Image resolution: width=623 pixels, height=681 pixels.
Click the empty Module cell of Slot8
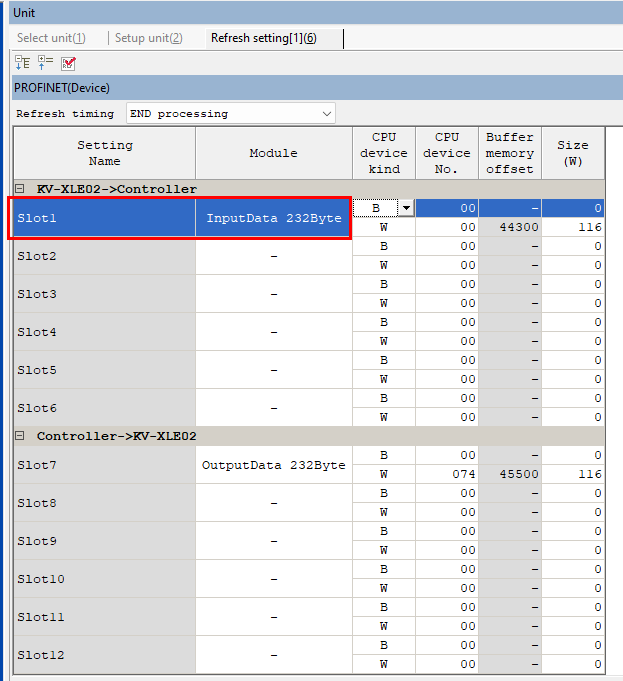pos(274,503)
